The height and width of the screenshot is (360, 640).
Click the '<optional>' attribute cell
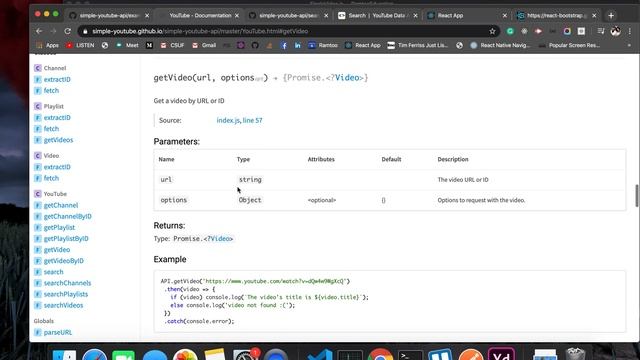(x=322, y=200)
